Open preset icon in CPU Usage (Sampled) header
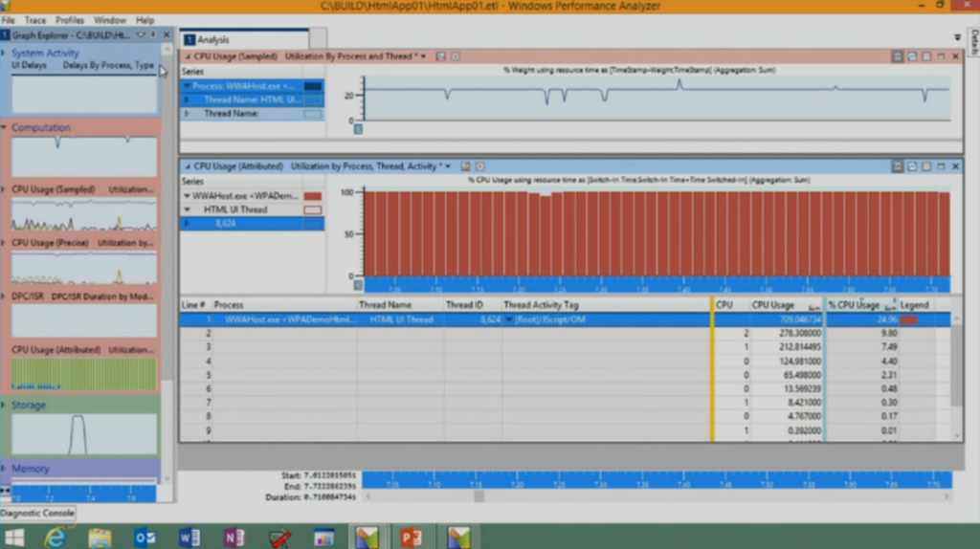 (x=440, y=56)
